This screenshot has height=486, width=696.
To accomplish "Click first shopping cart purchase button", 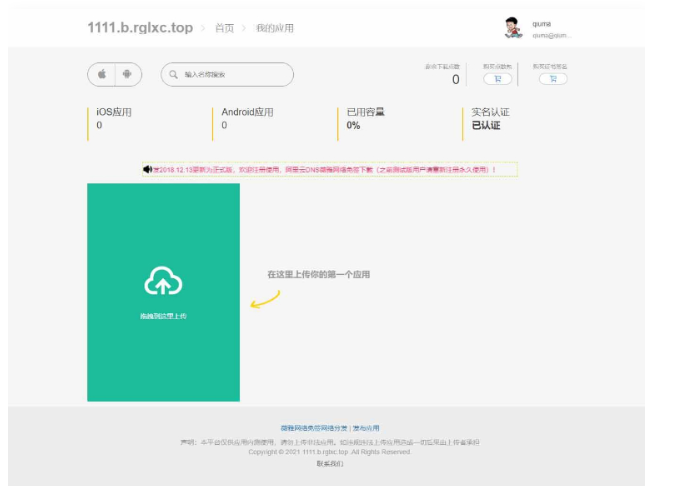I will pos(498,79).
